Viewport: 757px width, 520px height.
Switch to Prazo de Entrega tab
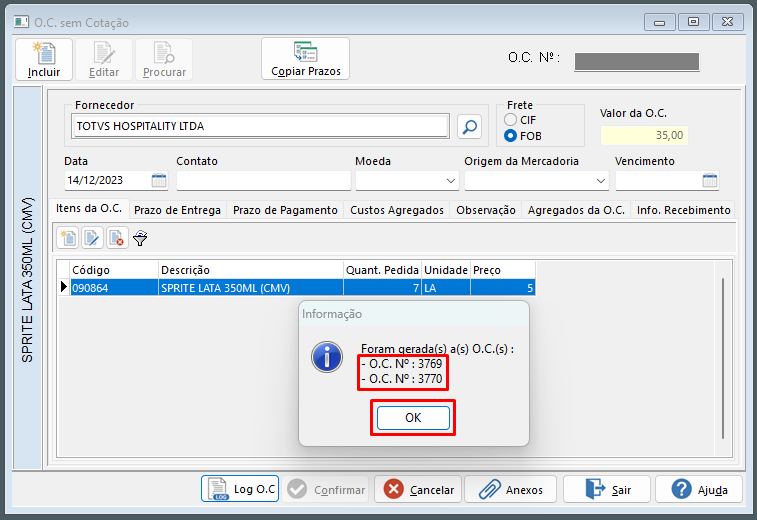point(177,210)
